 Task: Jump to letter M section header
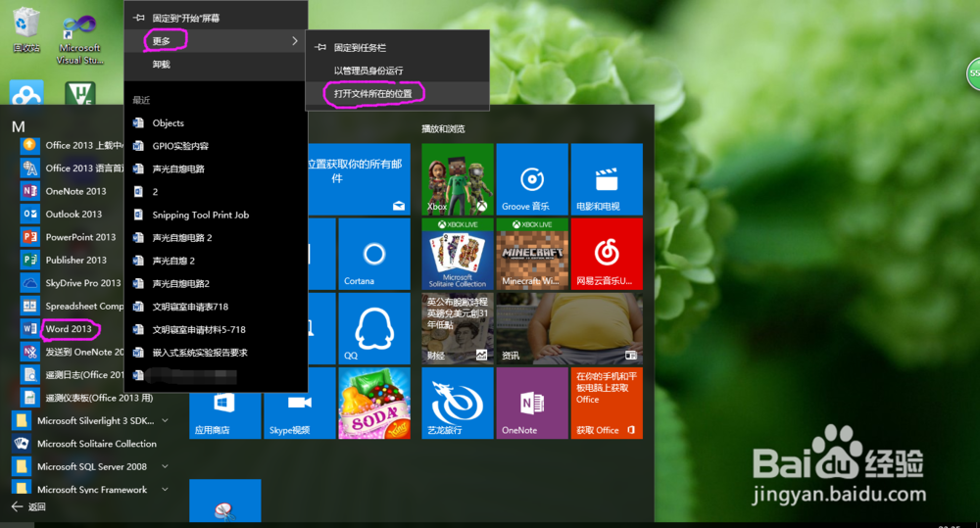pos(19,126)
